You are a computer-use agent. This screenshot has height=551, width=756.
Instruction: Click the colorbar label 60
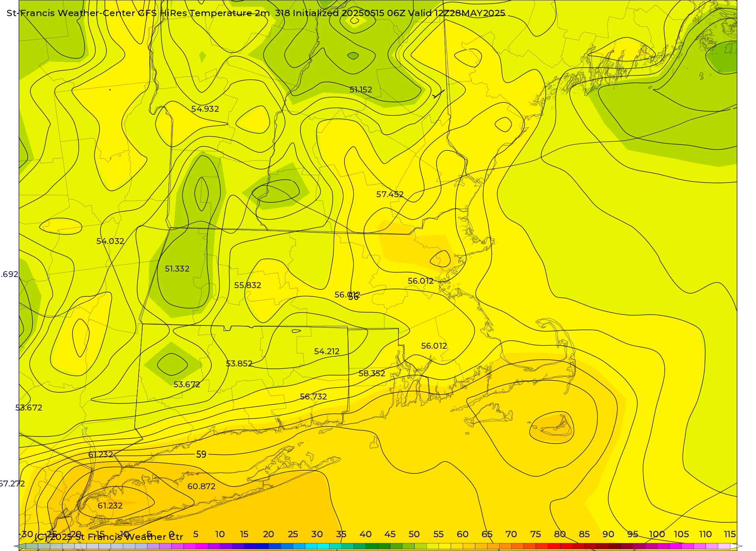pyautogui.click(x=463, y=534)
